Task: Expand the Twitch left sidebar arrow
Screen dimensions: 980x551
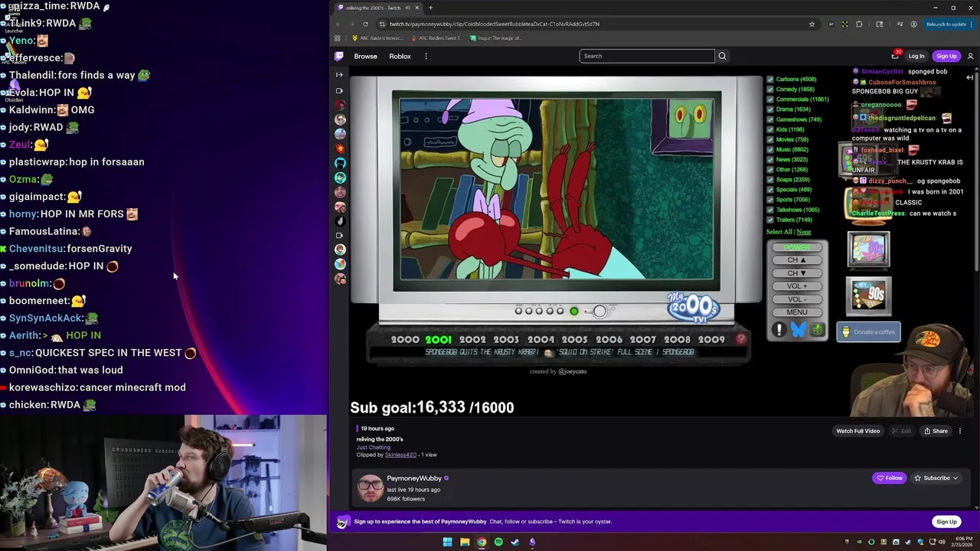Action: (x=339, y=74)
